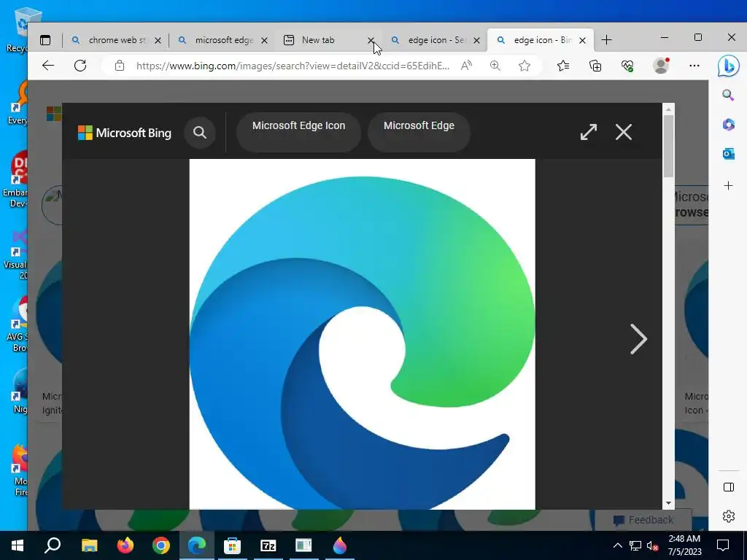Open sidebar Search icon
The width and height of the screenshot is (747, 560).
pos(728,96)
